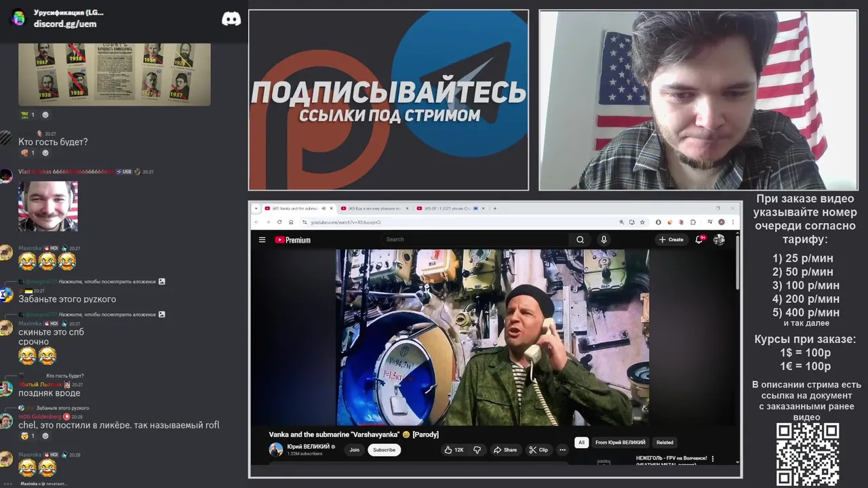Select the Related filter chip
Screen dimensions: 868x488
(665, 443)
